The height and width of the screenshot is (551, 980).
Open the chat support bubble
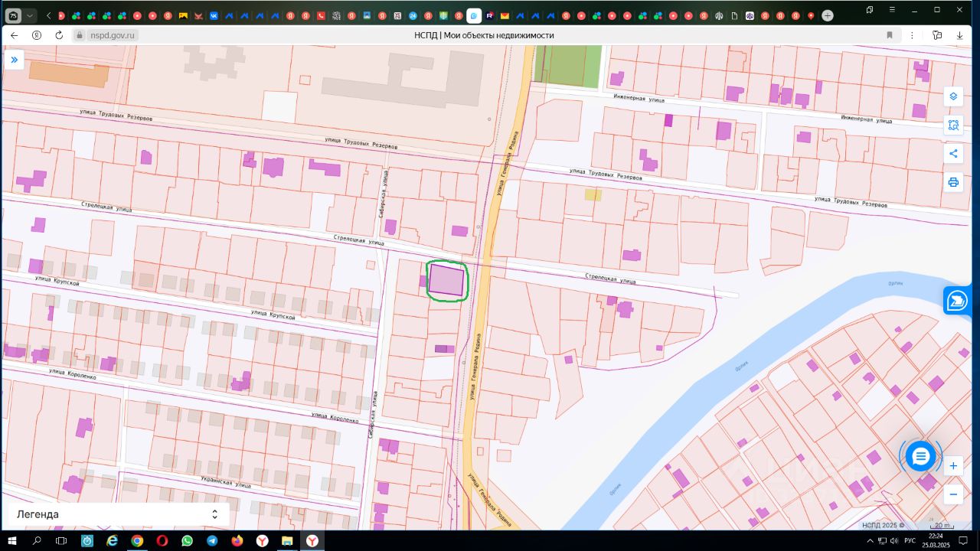point(920,457)
